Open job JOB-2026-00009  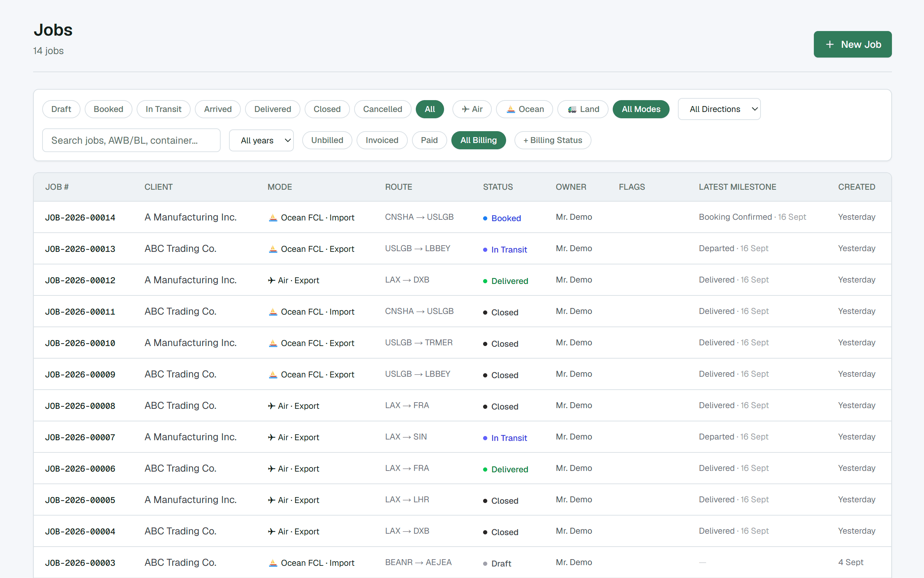[80, 374]
